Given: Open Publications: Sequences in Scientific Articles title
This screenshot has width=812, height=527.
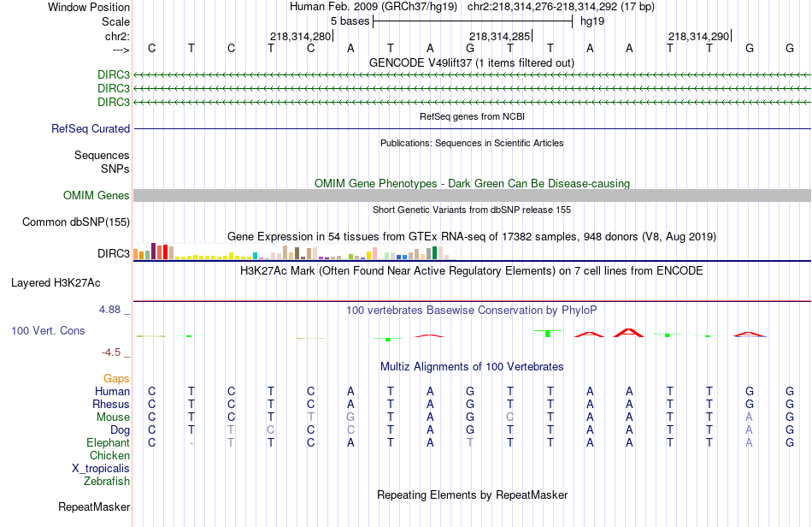Looking at the screenshot, I should pyautogui.click(x=472, y=143).
